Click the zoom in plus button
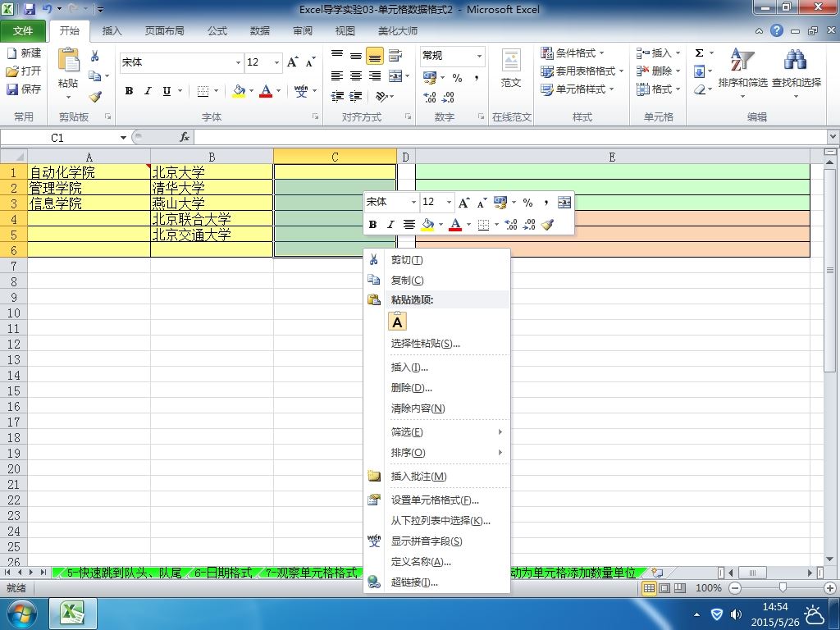Screen dimensions: 840x630 click(x=830, y=588)
